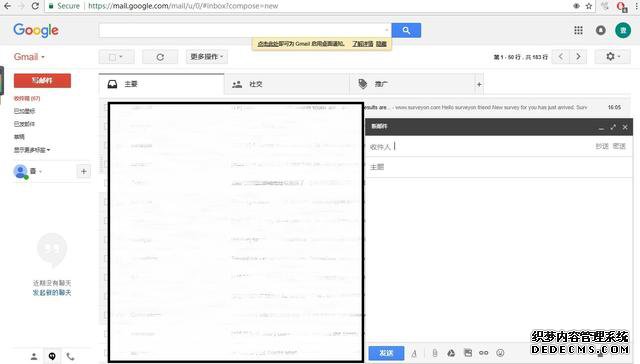Viewport: 640px width, 364px height.
Task: Click the blue 发送 send button
Action: (386, 353)
